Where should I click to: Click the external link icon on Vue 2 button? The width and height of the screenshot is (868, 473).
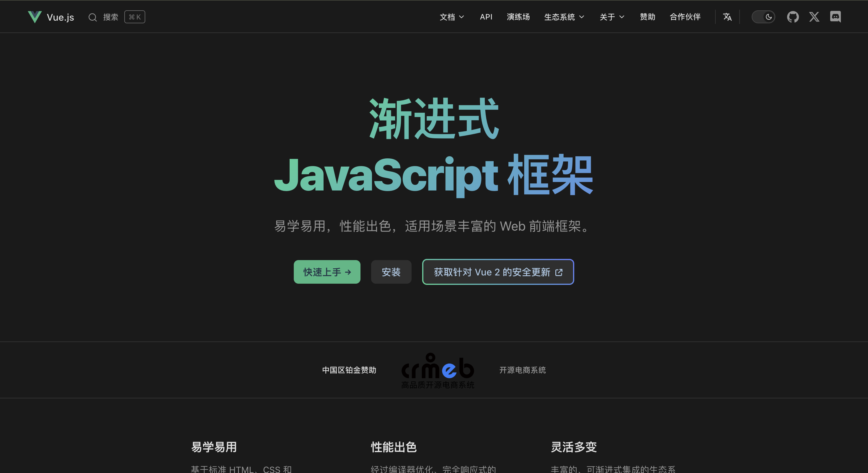(x=559, y=272)
